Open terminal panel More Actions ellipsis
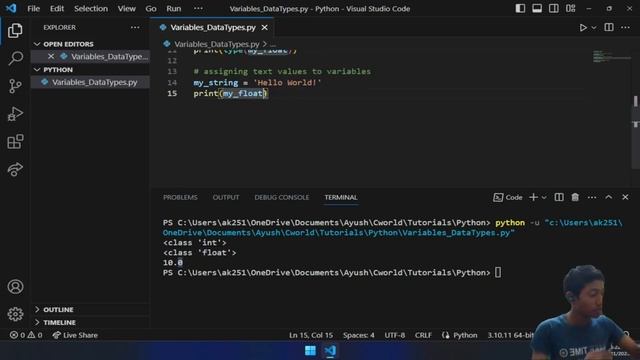The image size is (640, 360). pos(592,197)
